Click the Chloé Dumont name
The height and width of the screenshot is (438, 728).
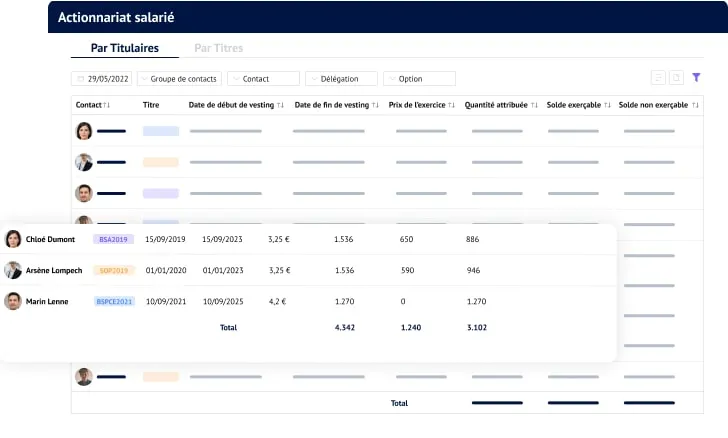click(x=50, y=239)
